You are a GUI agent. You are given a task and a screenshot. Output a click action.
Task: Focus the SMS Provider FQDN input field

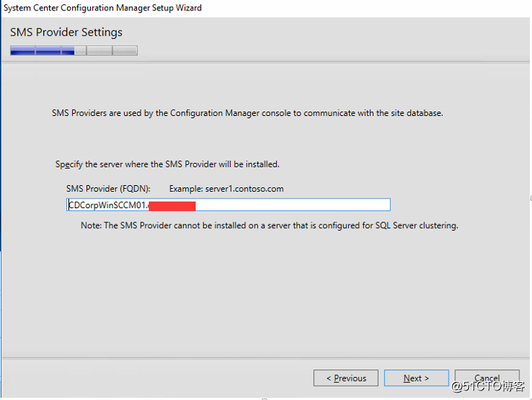(x=228, y=204)
